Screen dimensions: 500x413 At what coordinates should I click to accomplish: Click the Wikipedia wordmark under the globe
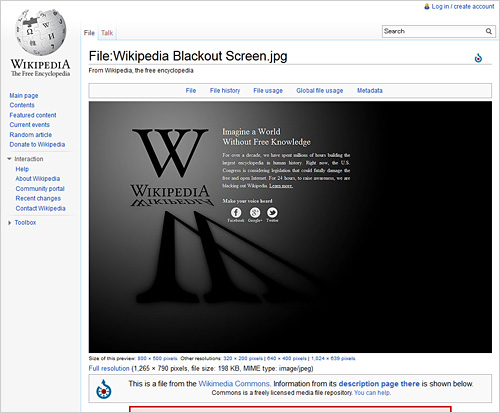40,64
